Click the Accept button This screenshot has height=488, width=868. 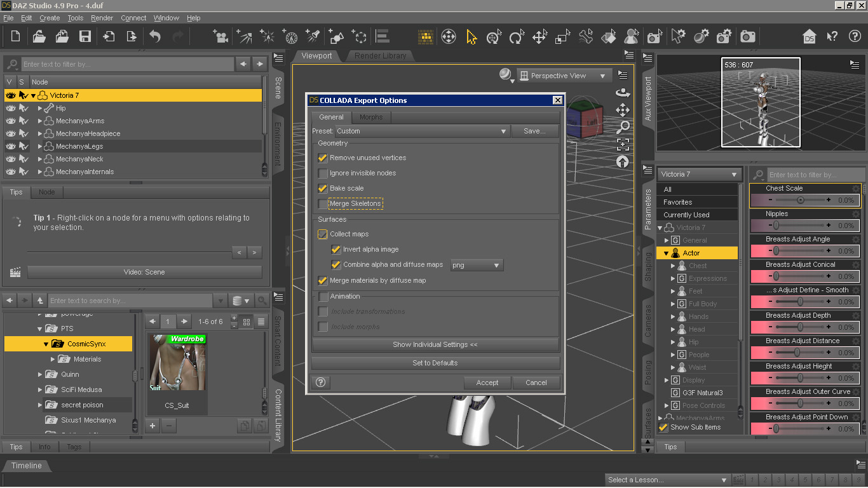click(x=487, y=383)
